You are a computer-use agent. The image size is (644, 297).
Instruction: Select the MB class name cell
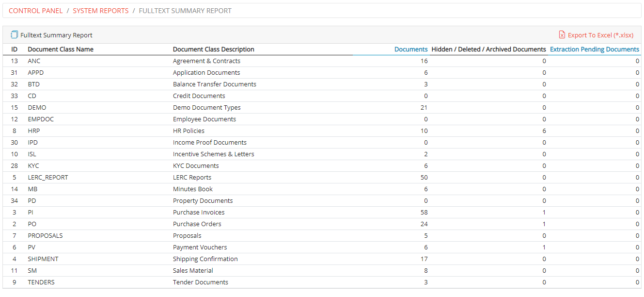32,189
